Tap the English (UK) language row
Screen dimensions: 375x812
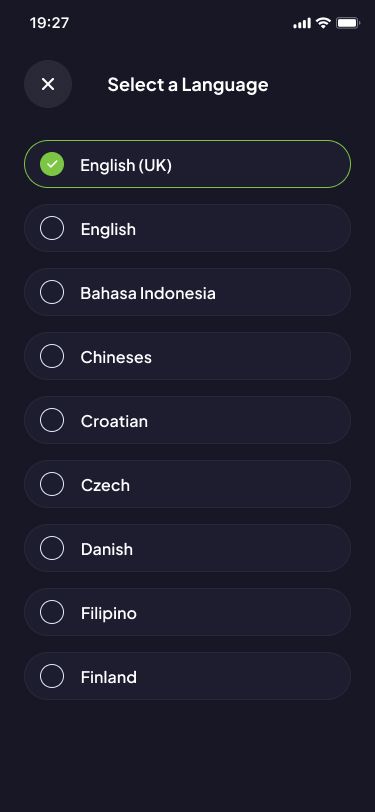coord(188,164)
